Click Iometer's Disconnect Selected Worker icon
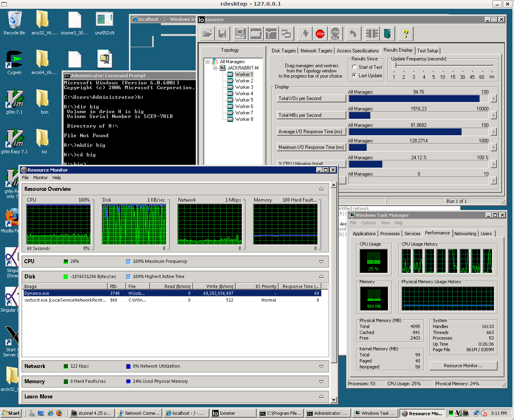The image size is (514, 420). click(x=372, y=34)
